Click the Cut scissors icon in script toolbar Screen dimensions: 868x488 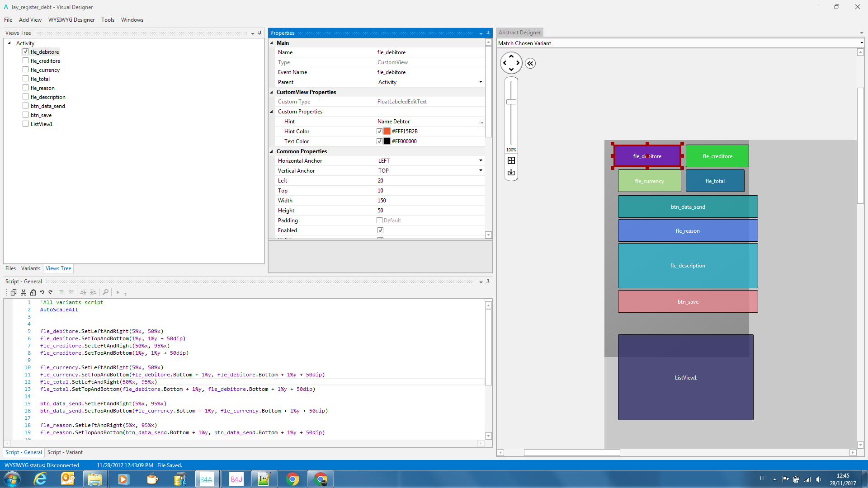24,292
